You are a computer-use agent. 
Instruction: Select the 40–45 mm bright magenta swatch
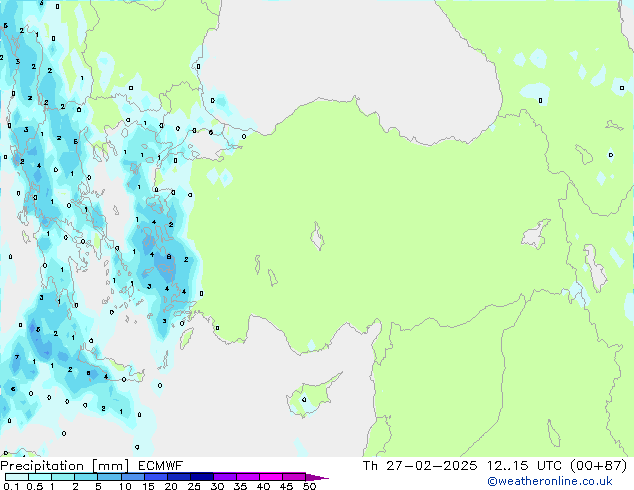pyautogui.click(x=271, y=477)
